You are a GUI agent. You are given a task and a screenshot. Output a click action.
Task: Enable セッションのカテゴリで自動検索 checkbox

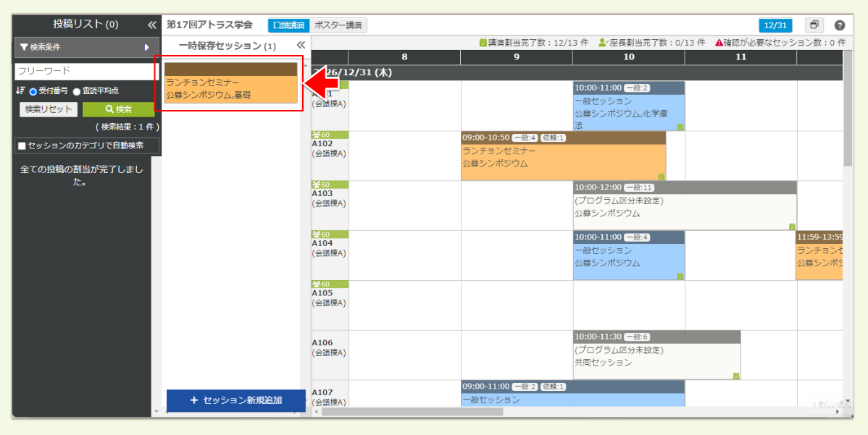(x=22, y=145)
